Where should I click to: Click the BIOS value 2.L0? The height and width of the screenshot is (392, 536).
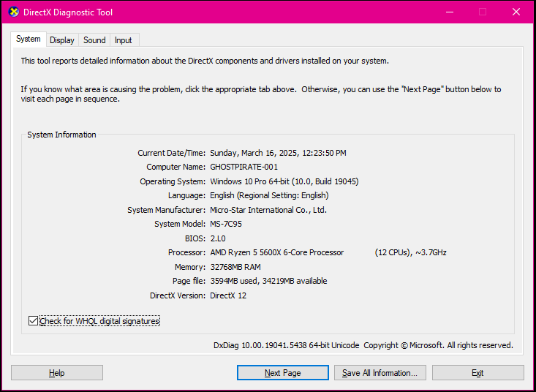pos(218,238)
